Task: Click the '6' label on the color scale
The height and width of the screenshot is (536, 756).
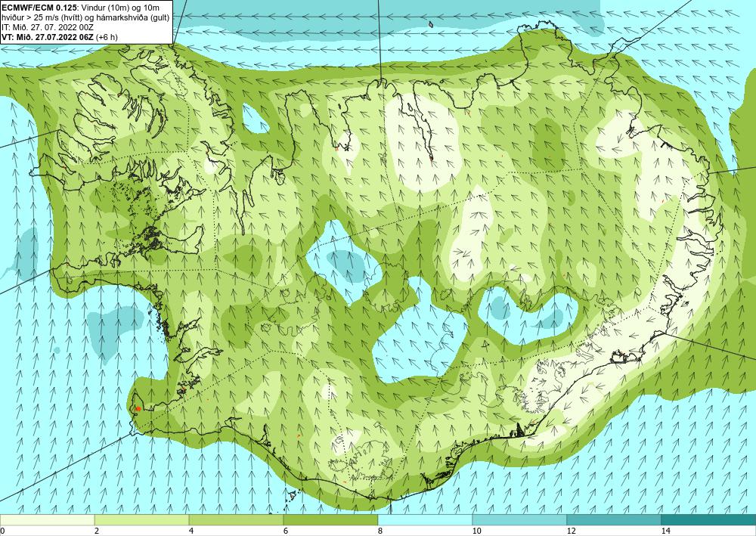Action: [286, 531]
